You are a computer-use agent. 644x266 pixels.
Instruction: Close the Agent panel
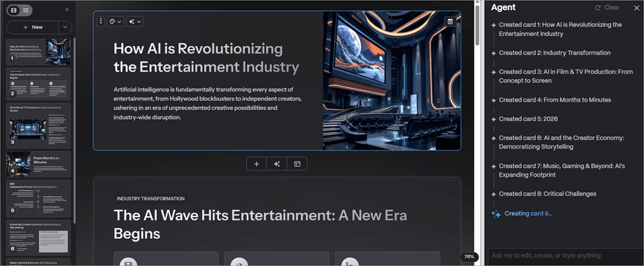[x=637, y=8]
